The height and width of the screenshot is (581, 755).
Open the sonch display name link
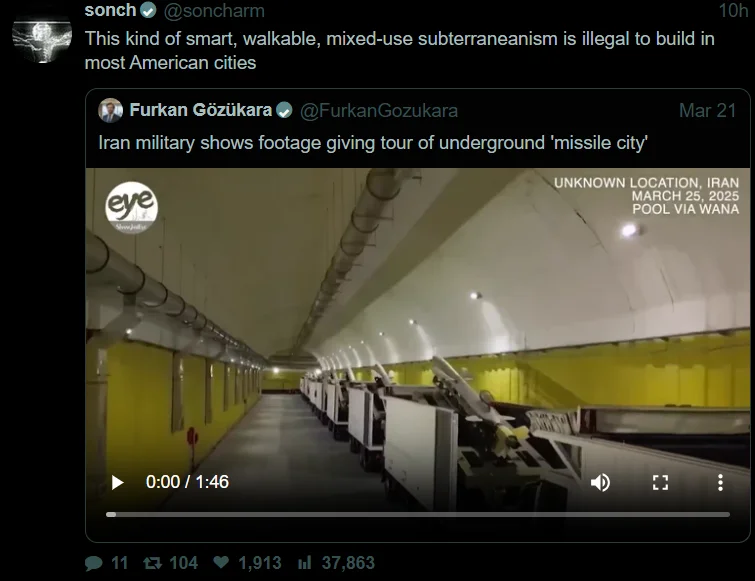110,10
